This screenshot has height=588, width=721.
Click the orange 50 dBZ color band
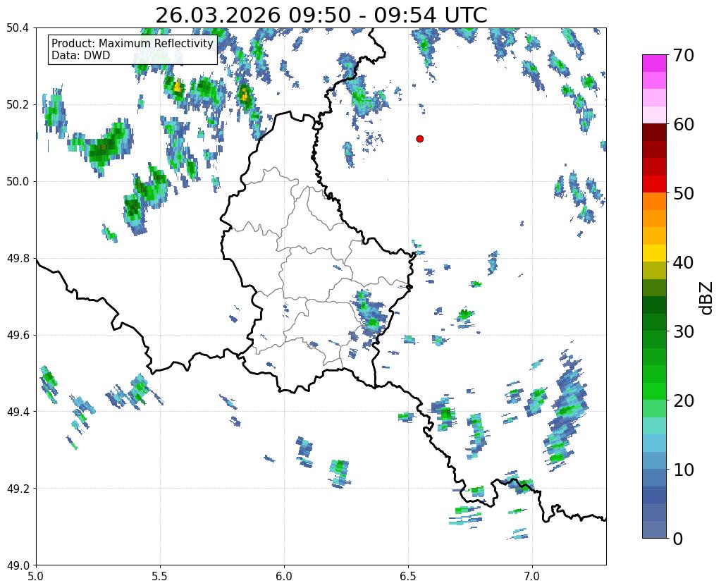pyautogui.click(x=654, y=201)
